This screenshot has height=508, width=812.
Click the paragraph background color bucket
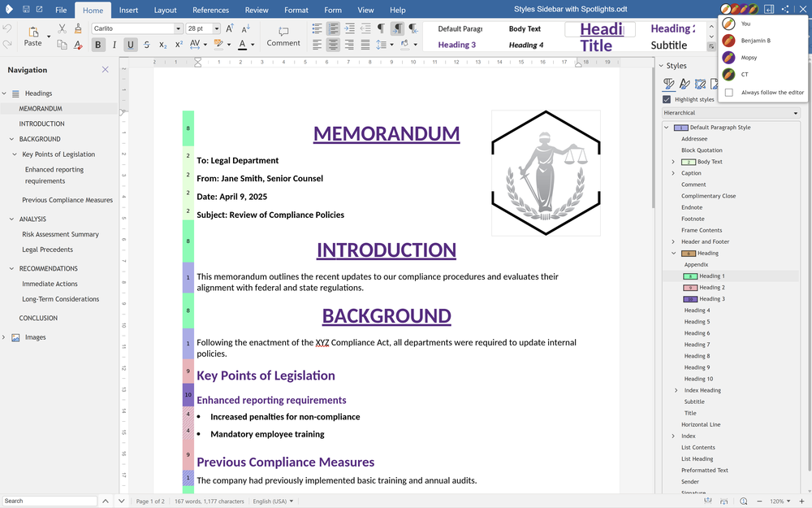tap(405, 45)
